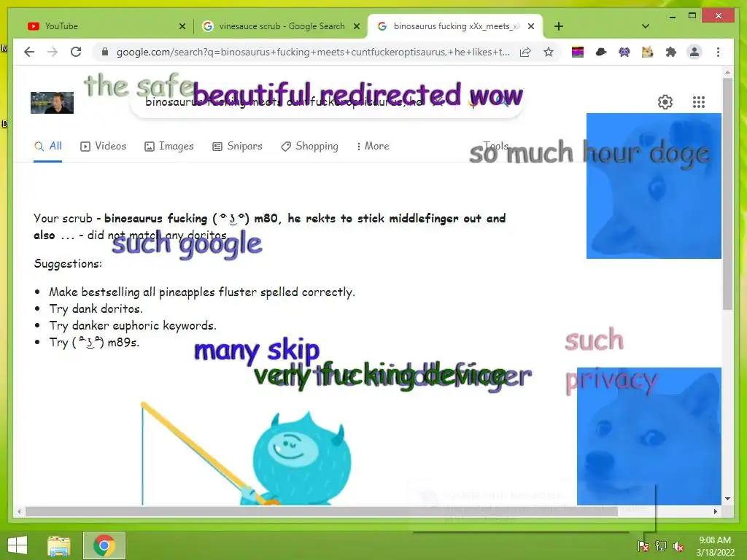Switch to vinesauce scrub Google Search tab

click(280, 26)
